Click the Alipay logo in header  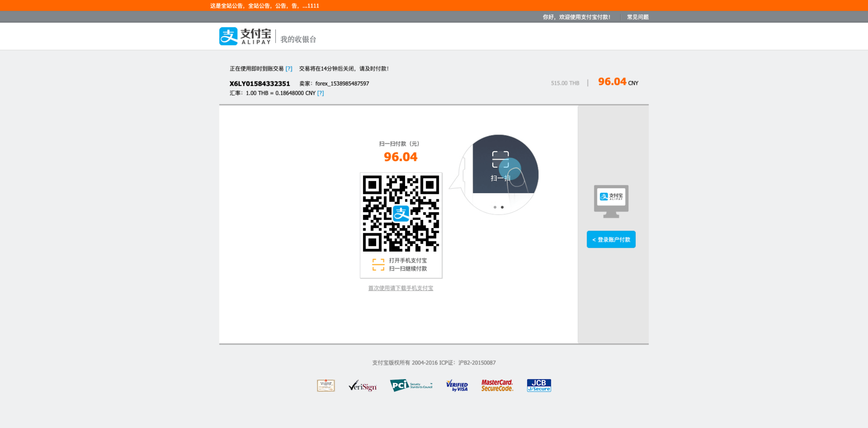click(x=245, y=36)
